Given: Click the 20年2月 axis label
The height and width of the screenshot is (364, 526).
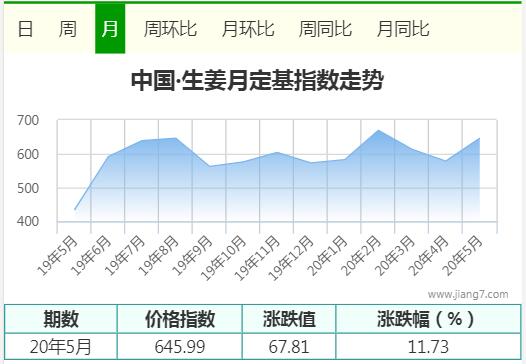Looking at the screenshot, I should tap(361, 256).
